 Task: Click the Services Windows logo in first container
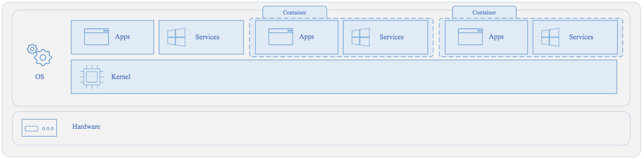(361, 37)
